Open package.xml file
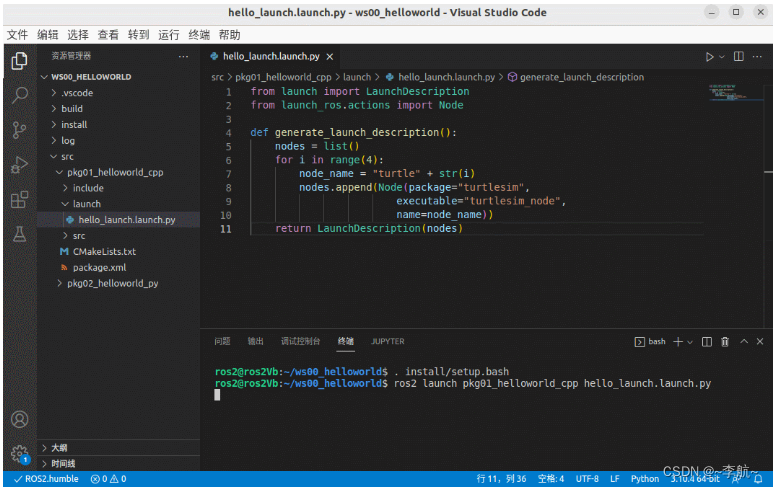 point(118,267)
